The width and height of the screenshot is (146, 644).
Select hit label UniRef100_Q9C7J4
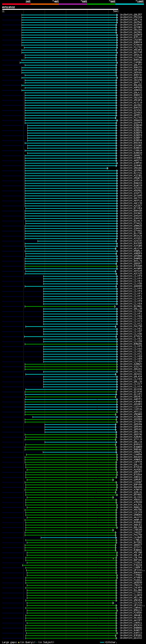(x=131, y=20)
